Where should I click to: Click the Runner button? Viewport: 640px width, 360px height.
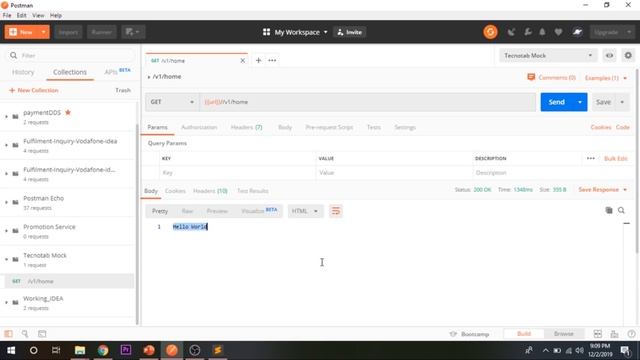[101, 32]
